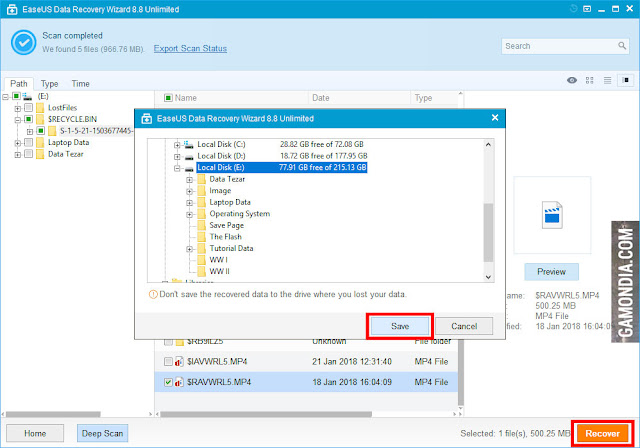Select the Save Page folder

[227, 225]
